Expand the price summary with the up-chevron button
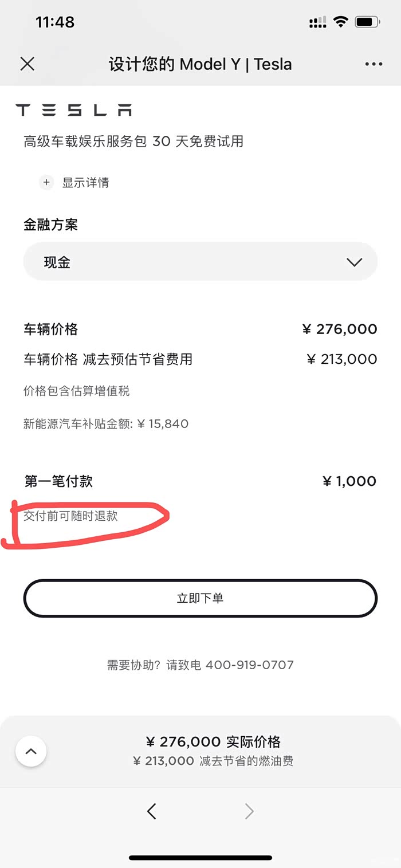This screenshot has height=868, width=401. 31,751
